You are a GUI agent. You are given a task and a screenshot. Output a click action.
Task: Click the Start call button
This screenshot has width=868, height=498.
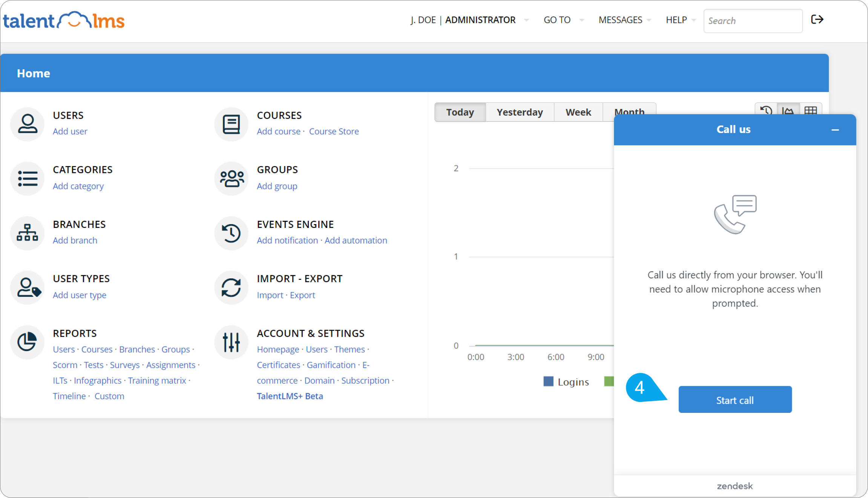click(735, 400)
